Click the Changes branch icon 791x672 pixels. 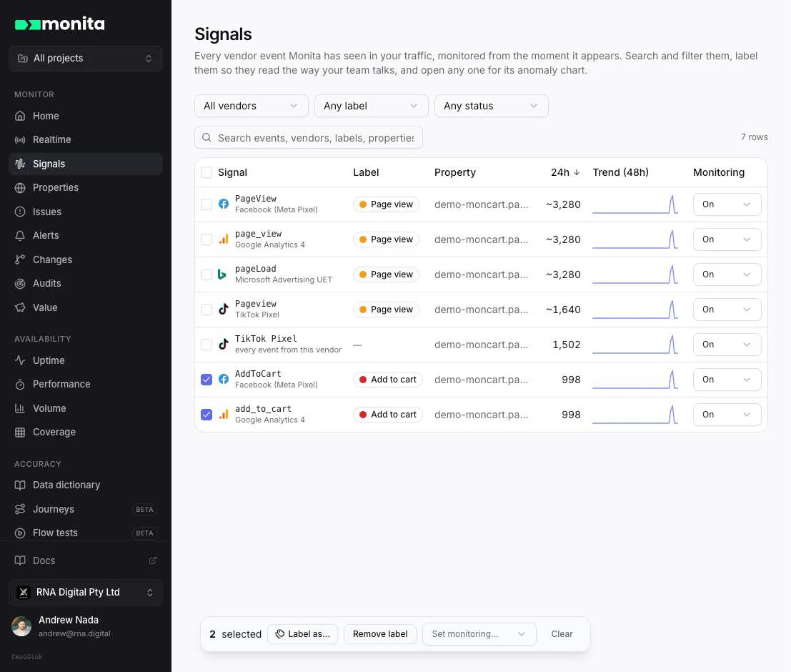coord(20,260)
